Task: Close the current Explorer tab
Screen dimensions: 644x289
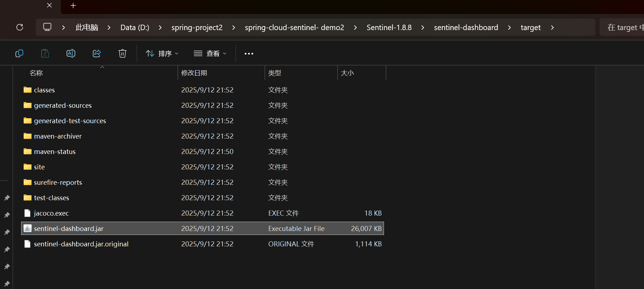Action: [49, 5]
